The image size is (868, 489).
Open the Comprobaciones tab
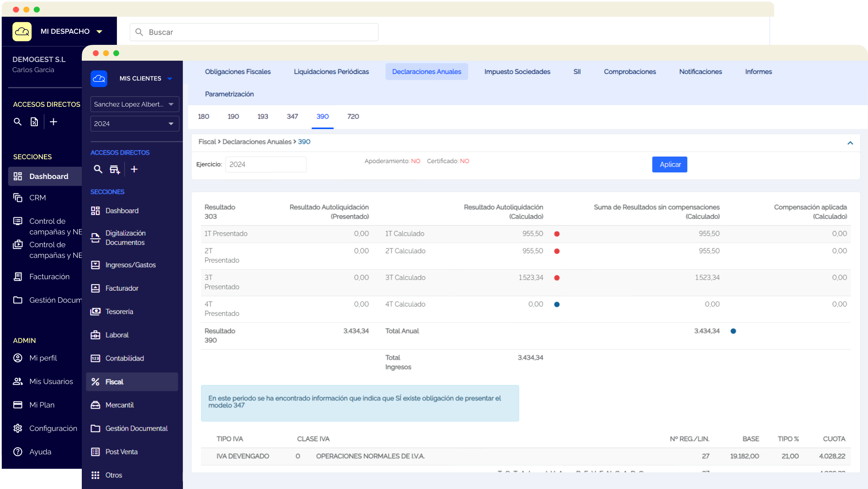[630, 72]
